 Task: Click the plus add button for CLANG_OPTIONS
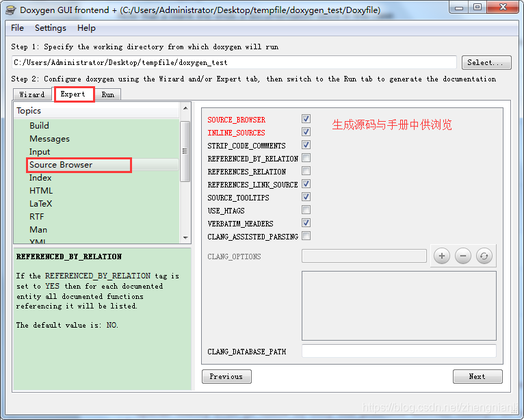(441, 257)
